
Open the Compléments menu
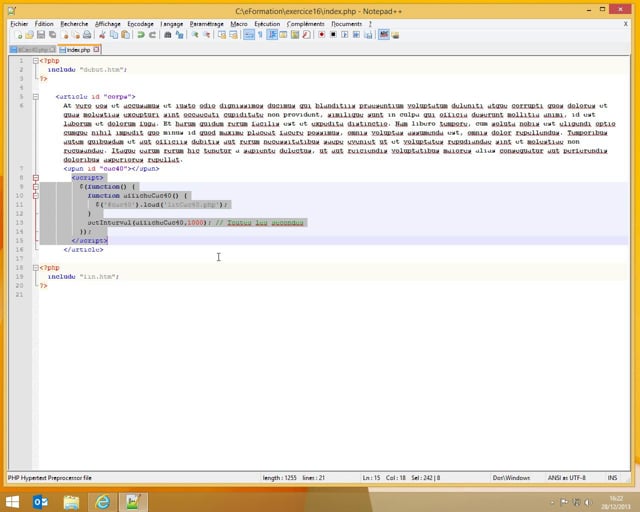(x=305, y=24)
